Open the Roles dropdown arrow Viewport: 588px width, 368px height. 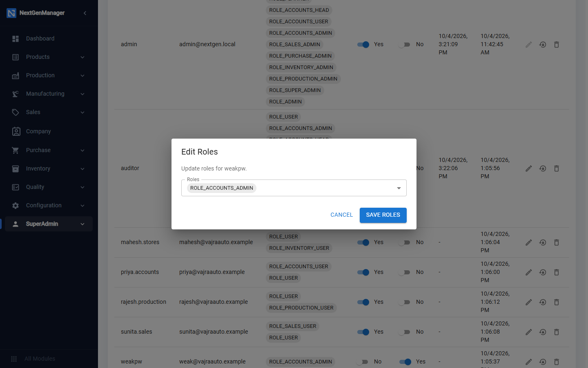click(x=399, y=188)
